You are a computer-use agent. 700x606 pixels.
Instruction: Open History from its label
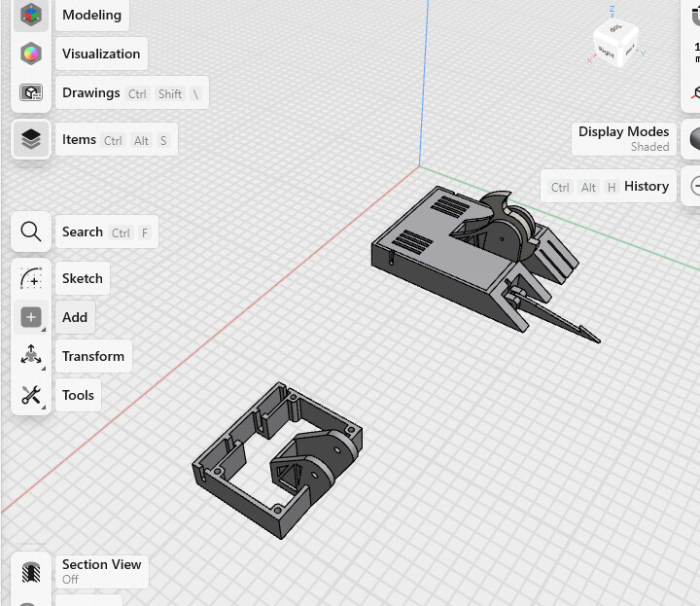(x=646, y=186)
